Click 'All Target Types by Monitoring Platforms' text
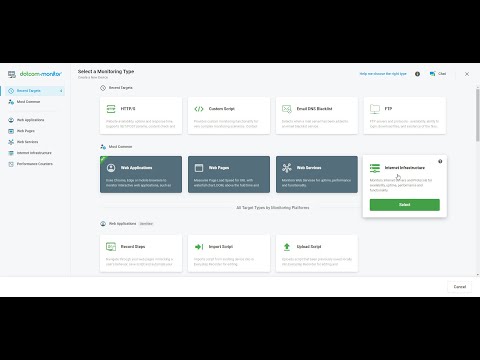 click(273, 208)
